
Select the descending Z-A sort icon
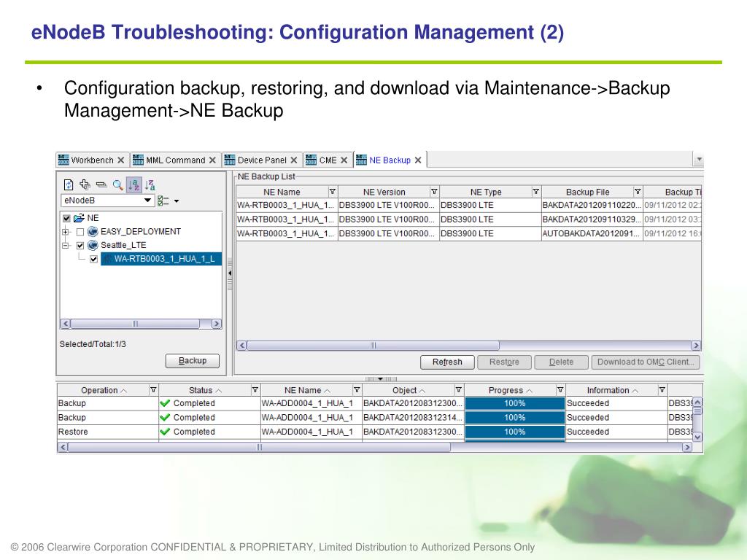150,184
